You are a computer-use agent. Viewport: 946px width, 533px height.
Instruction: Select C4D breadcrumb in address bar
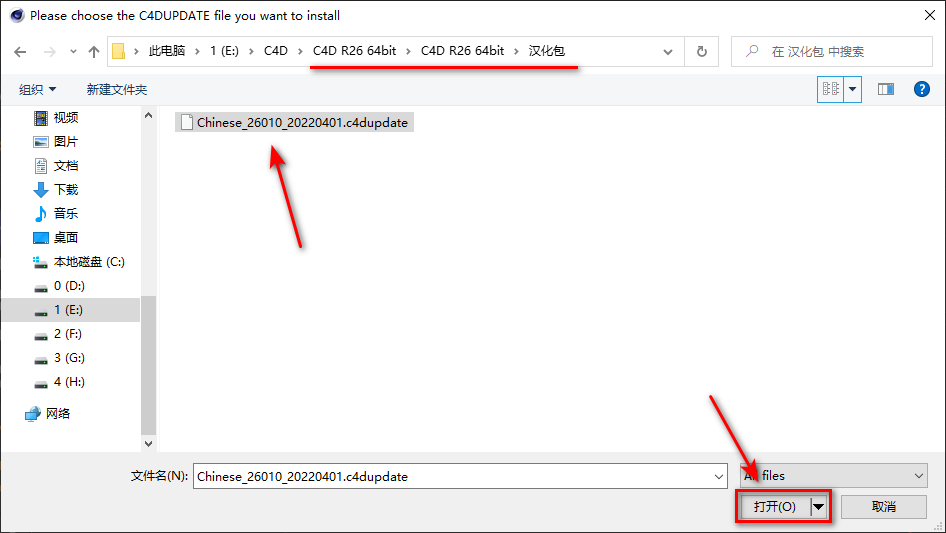(x=276, y=51)
